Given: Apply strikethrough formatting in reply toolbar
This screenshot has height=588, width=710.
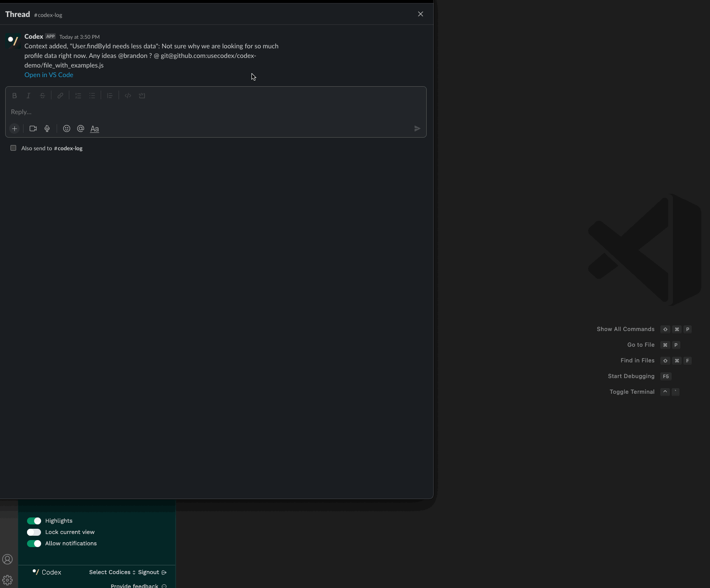Looking at the screenshot, I should (x=42, y=96).
